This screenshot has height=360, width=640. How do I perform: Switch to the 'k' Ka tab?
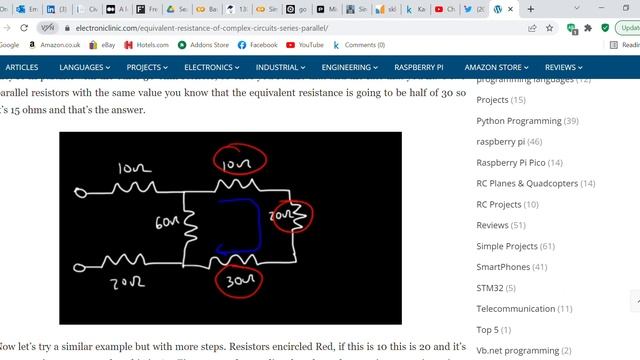click(415, 9)
